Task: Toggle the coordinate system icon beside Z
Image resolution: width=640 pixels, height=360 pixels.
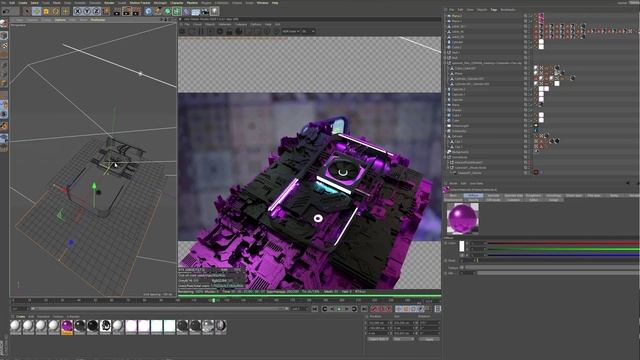Action: 106,11
